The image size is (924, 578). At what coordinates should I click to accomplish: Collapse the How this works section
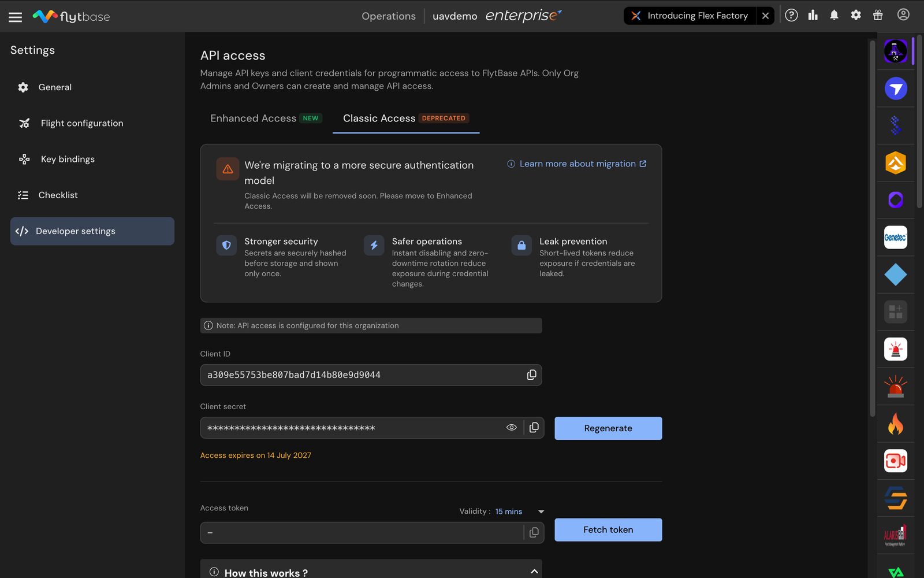pos(534,572)
